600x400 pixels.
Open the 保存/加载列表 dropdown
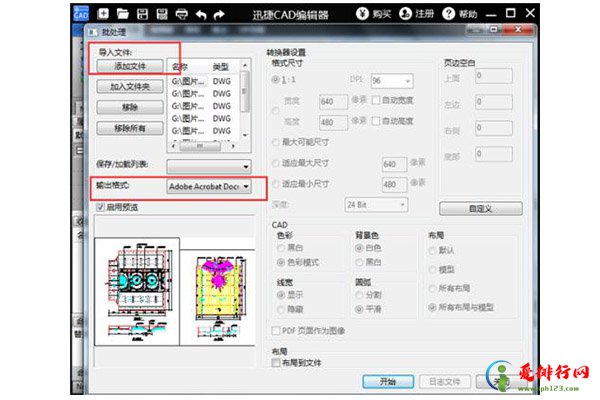coord(209,167)
